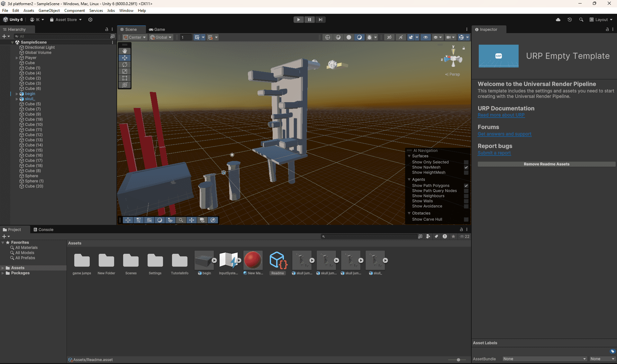617x364 pixels.
Task: Click Remove Readme Assets button
Action: click(546, 164)
